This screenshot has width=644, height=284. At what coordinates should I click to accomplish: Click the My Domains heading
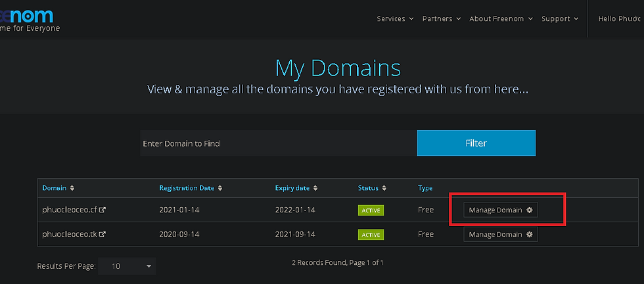coord(338,68)
